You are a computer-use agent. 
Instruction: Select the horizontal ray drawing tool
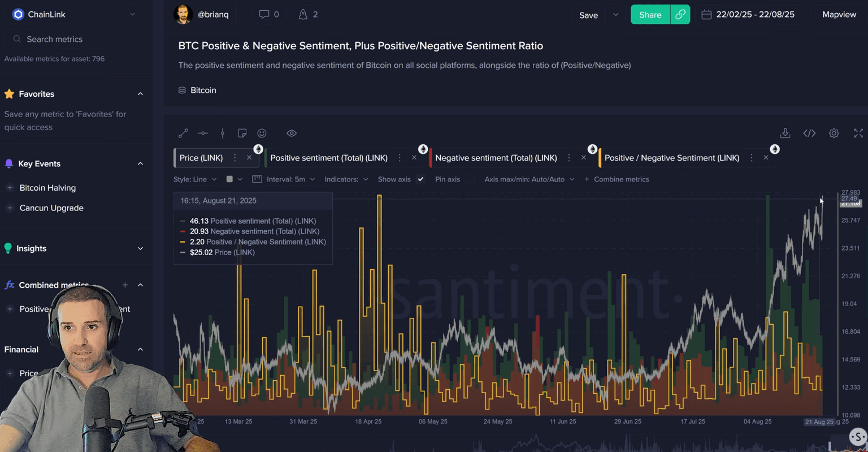coord(203,134)
